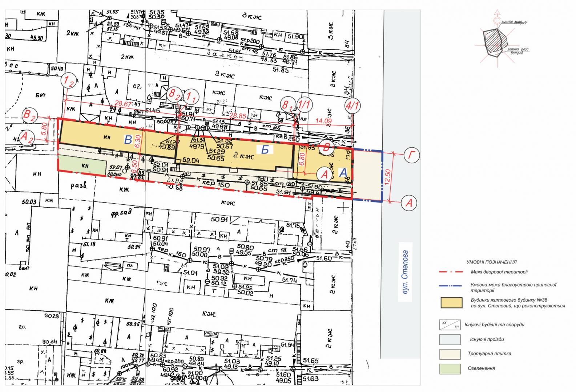Click the elevation mark 50.34
This screenshot has width=576, height=392.
point(50,342)
